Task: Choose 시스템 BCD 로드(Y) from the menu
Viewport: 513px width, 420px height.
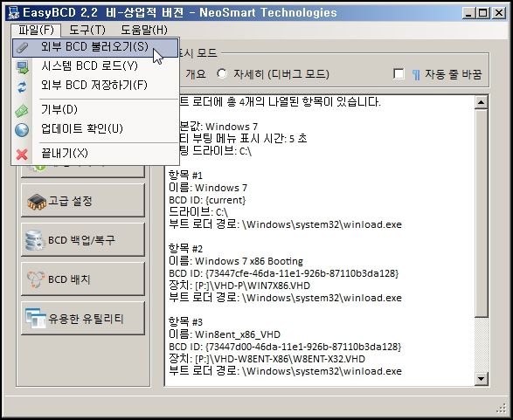Action: (95, 66)
